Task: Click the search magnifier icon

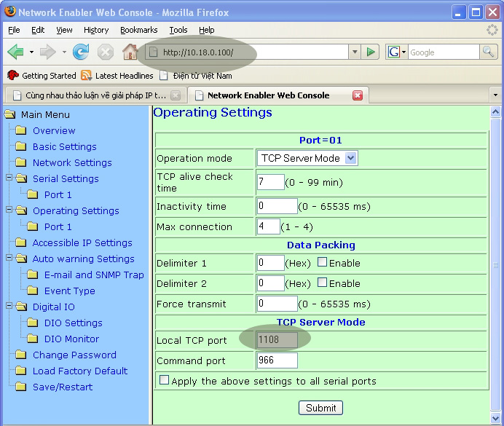Action: [488, 52]
